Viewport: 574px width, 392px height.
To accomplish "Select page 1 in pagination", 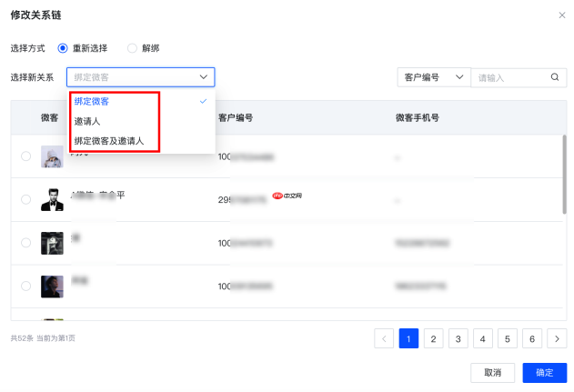I will (x=408, y=338).
